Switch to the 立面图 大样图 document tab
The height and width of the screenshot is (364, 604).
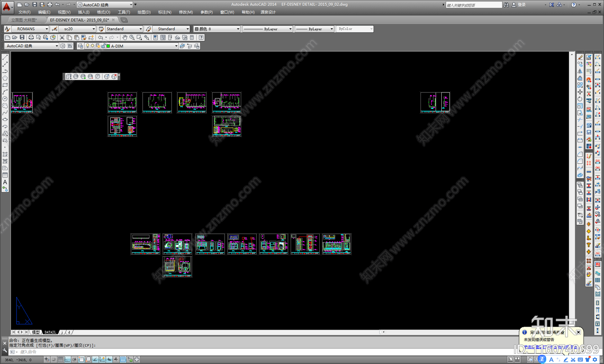(24, 20)
